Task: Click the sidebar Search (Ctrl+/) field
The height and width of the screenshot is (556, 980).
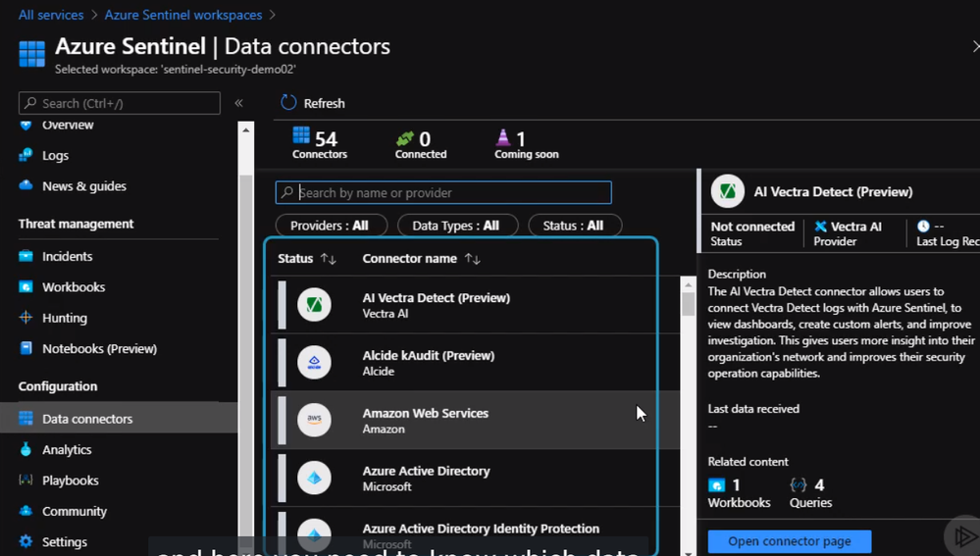Action: (120, 103)
